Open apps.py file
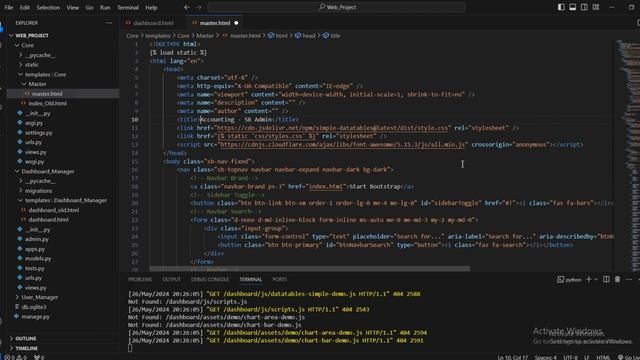 point(35,249)
